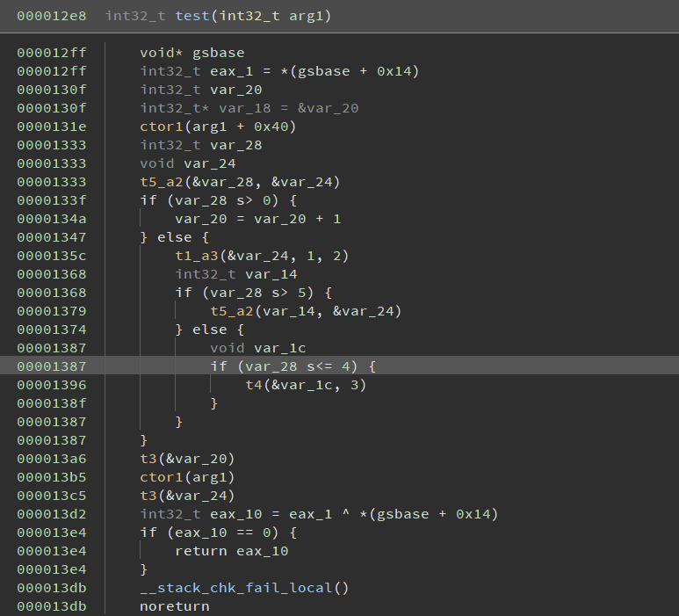This screenshot has width=679, height=616.
Task: Click the 'if (var_28 s> 0)' condition
Action: click(218, 200)
